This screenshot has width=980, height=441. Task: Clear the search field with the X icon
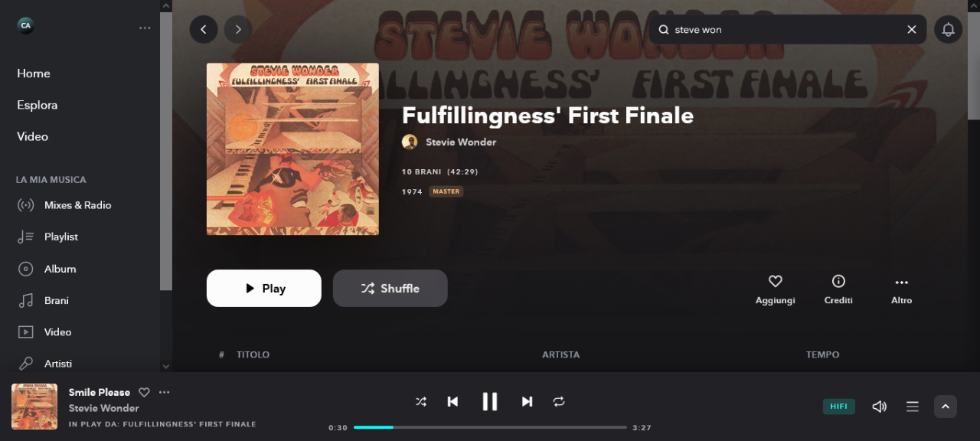tap(912, 29)
